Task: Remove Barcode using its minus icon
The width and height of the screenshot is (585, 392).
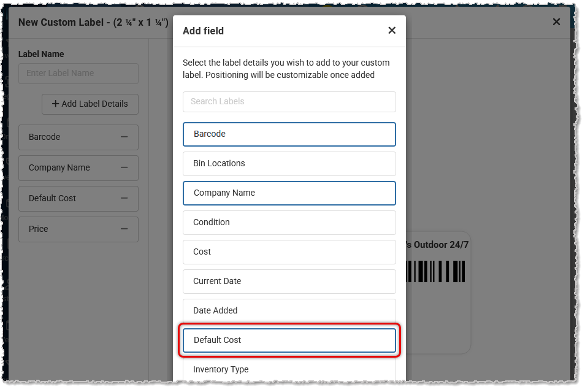Action: pos(124,137)
